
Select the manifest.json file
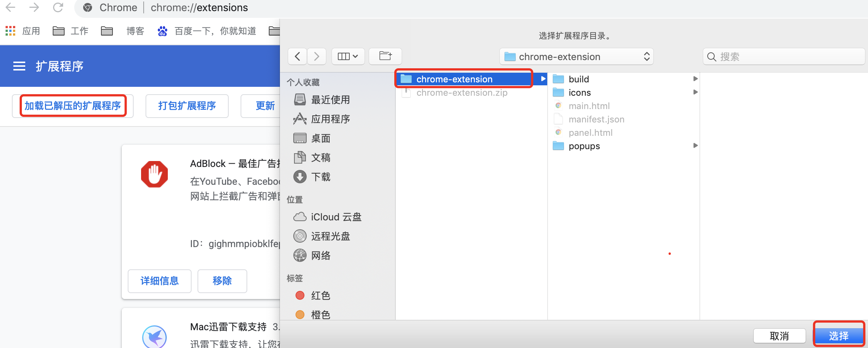click(x=596, y=119)
